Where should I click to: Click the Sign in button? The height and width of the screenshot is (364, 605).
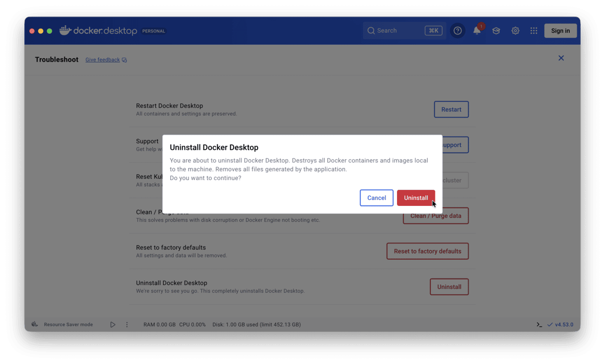click(560, 30)
